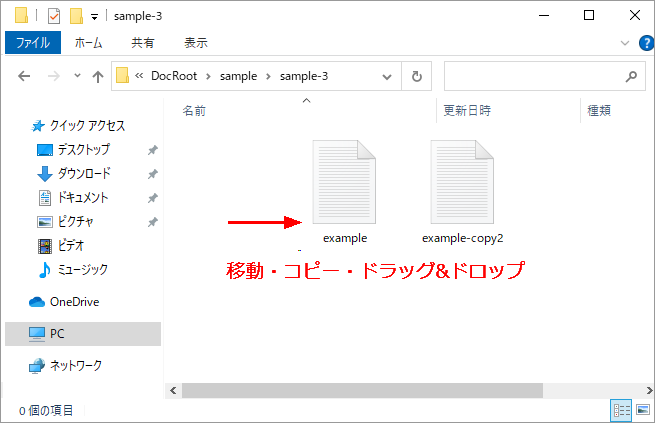Click the search magnifier icon
This screenshot has height=423, width=655.
pos(631,76)
